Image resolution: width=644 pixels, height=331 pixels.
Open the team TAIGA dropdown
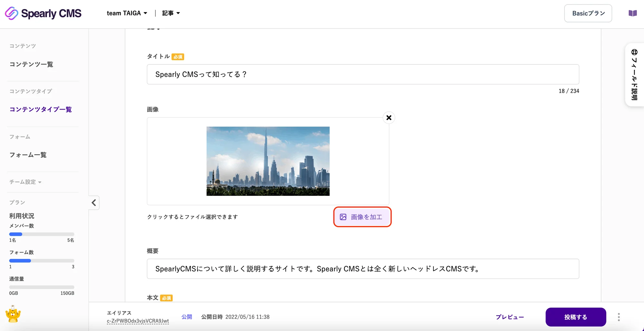(127, 13)
